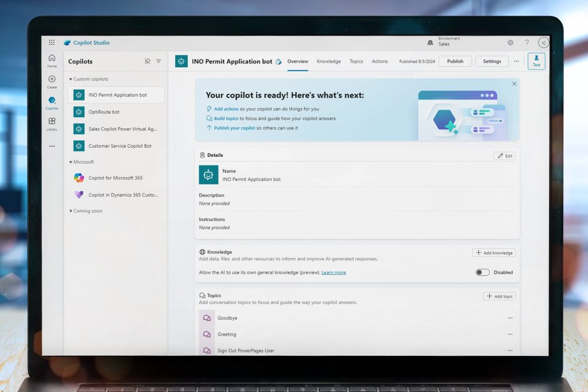Open the Create sidebar icon

click(x=52, y=82)
